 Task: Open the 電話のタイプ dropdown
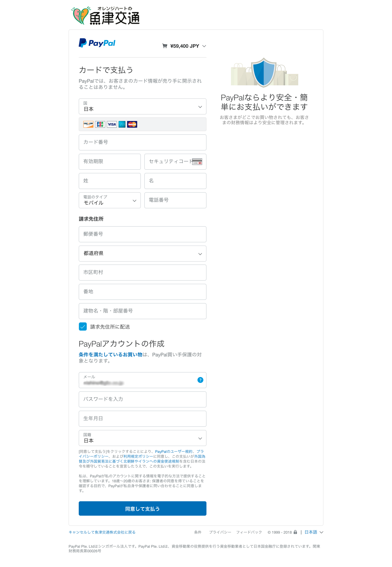(109, 200)
